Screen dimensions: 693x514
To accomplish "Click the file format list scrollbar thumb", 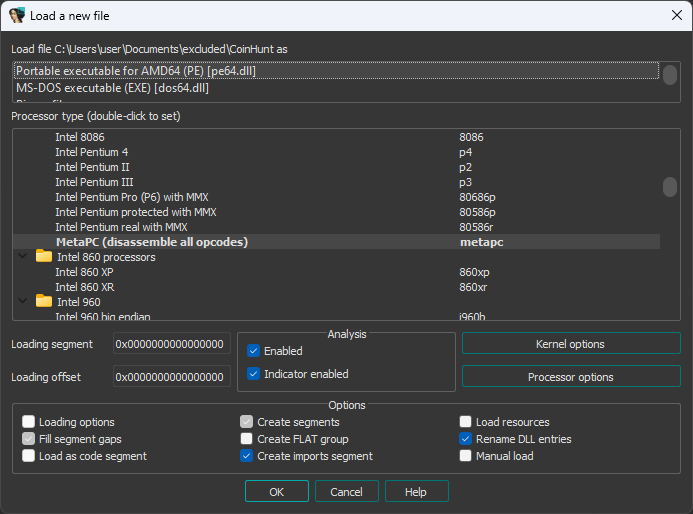I will 670,75.
